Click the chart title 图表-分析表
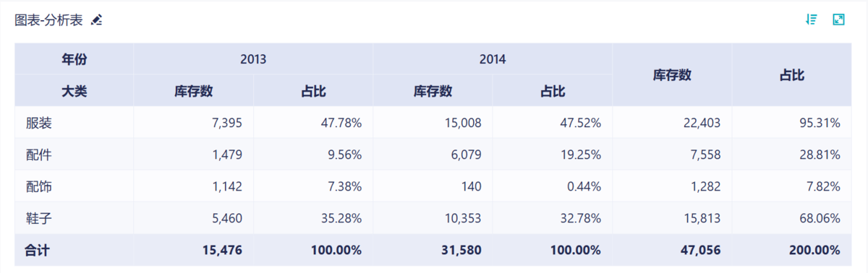The width and height of the screenshot is (868, 273). [49, 20]
